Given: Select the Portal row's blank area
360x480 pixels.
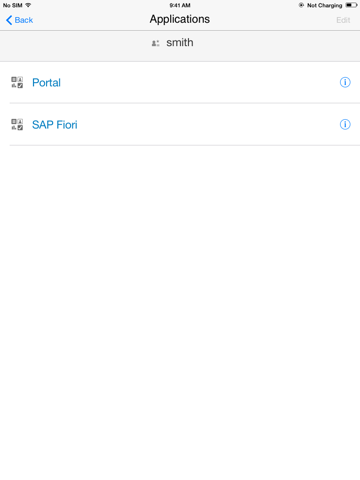Looking at the screenshot, I should coord(200,82).
